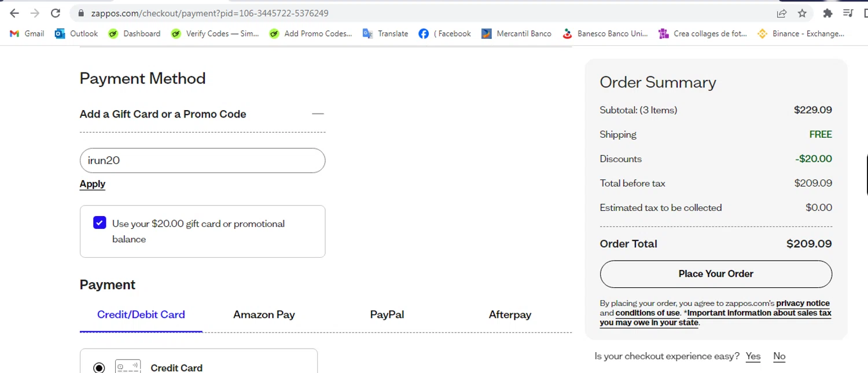The width and height of the screenshot is (868, 373).
Task: Click the credit card icon
Action: pos(128,367)
